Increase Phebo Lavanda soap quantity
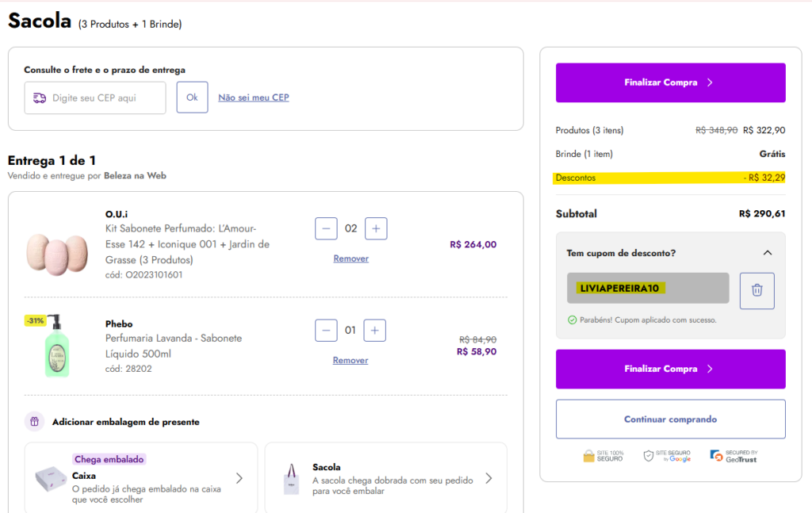 point(375,330)
